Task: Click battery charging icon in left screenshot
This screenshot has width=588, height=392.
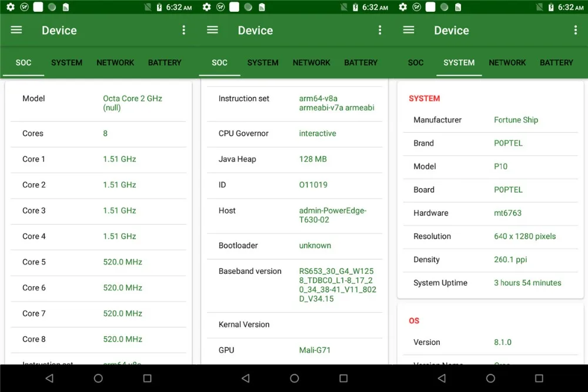Action: coord(159,7)
